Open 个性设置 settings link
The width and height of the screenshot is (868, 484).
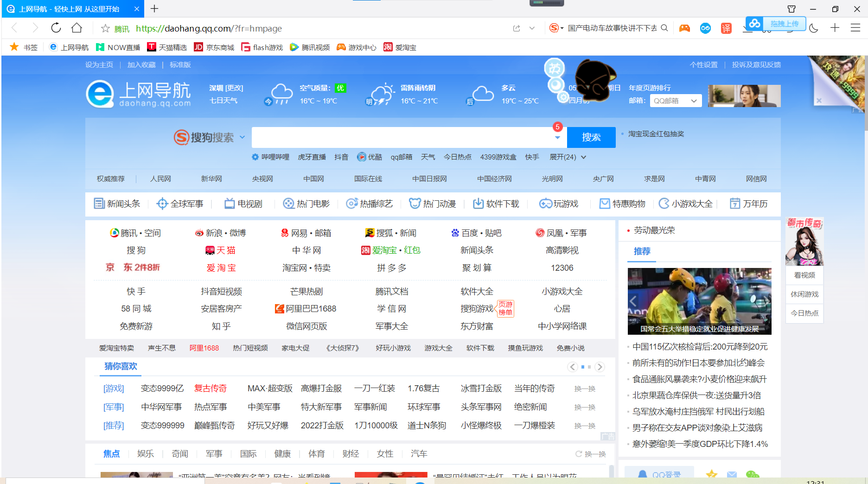[x=703, y=65]
